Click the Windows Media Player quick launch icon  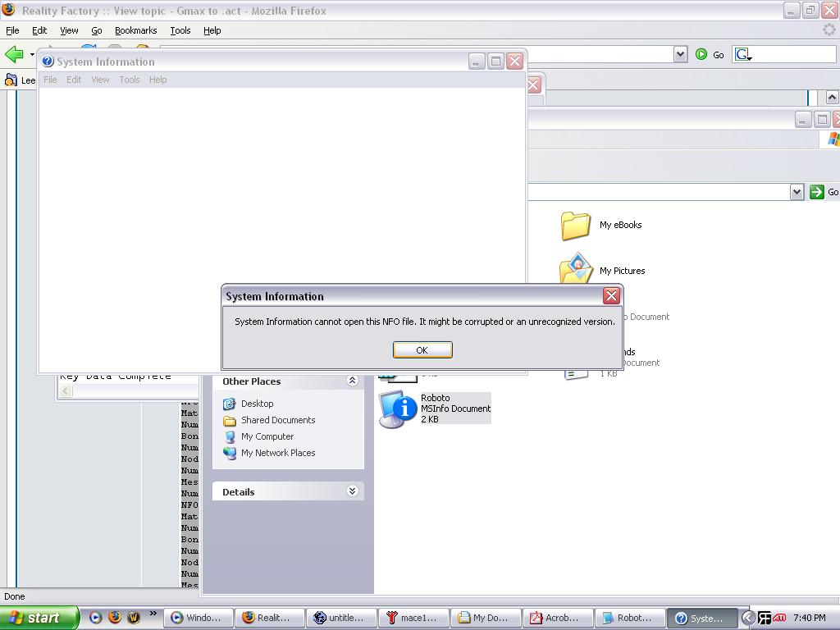point(96,618)
